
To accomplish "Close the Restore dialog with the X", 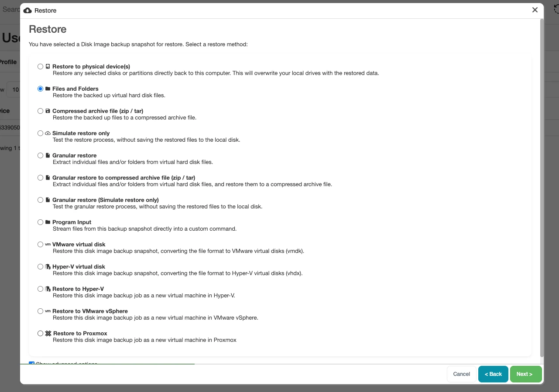I will [x=535, y=10].
